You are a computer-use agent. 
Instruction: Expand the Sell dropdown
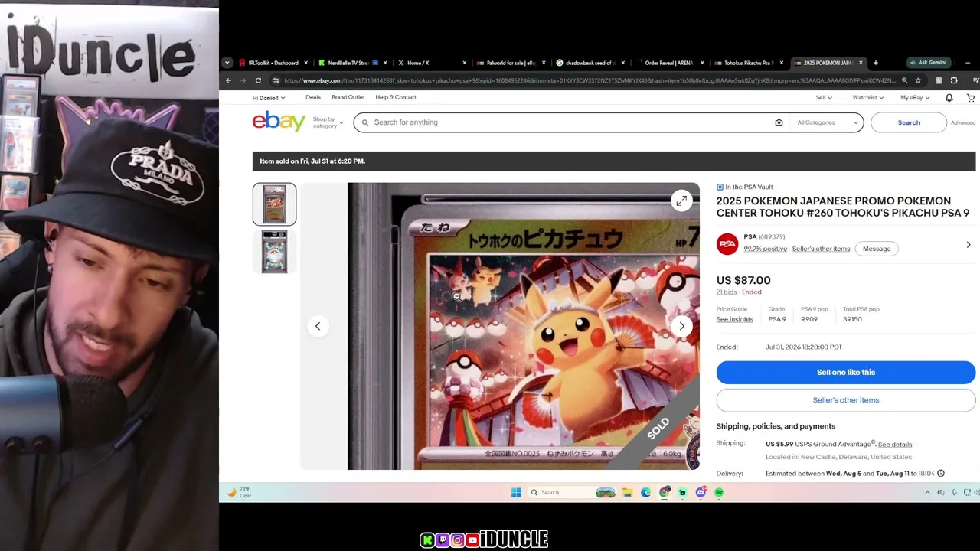(x=824, y=98)
